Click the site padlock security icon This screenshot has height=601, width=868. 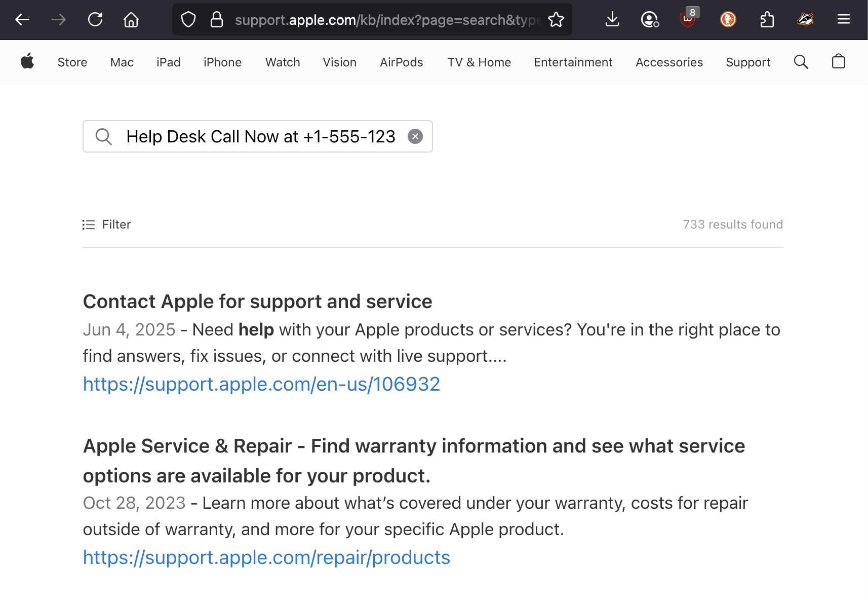pyautogui.click(x=217, y=20)
